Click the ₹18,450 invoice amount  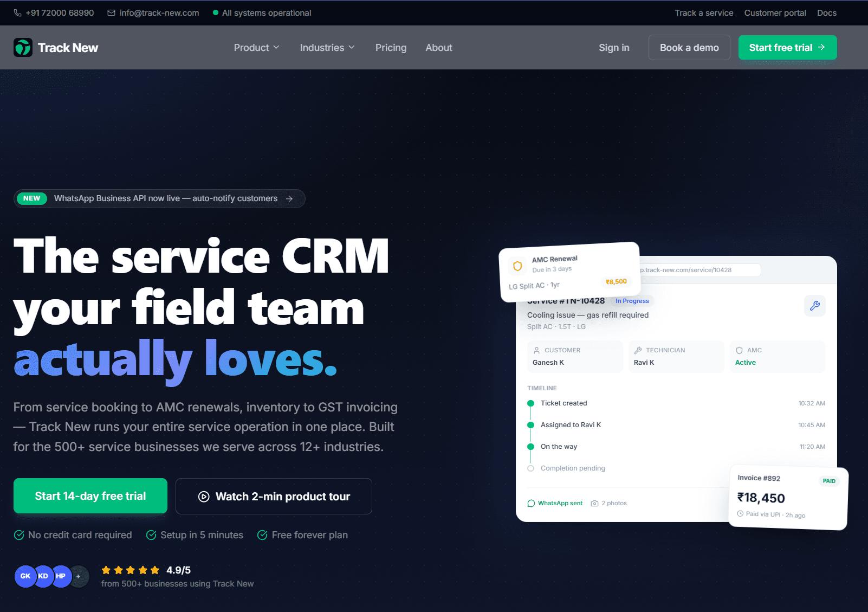click(x=761, y=498)
